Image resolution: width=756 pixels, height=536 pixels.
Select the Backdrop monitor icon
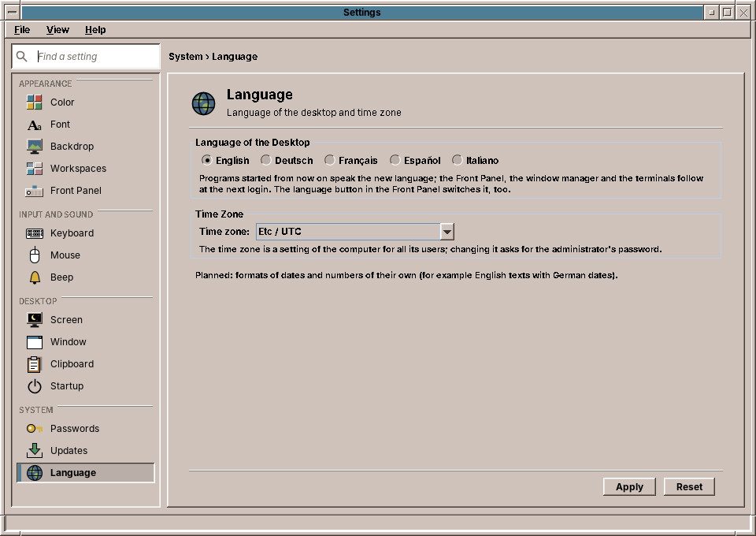[x=34, y=146]
